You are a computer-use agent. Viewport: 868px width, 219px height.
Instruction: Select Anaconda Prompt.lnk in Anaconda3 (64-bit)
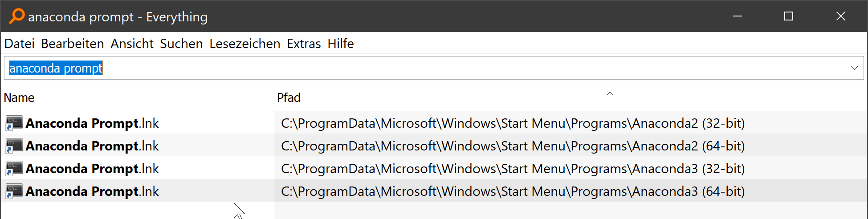pos(92,191)
